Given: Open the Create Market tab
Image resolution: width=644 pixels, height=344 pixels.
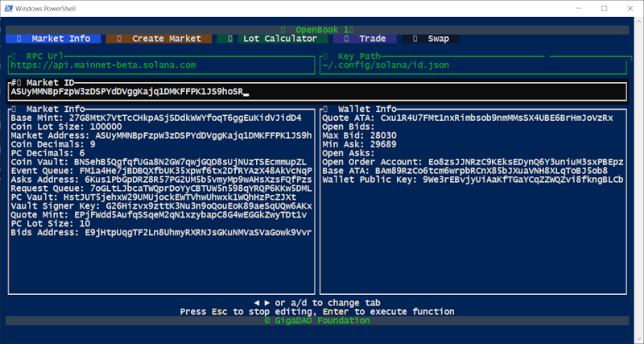Looking at the screenshot, I should pos(159,39).
